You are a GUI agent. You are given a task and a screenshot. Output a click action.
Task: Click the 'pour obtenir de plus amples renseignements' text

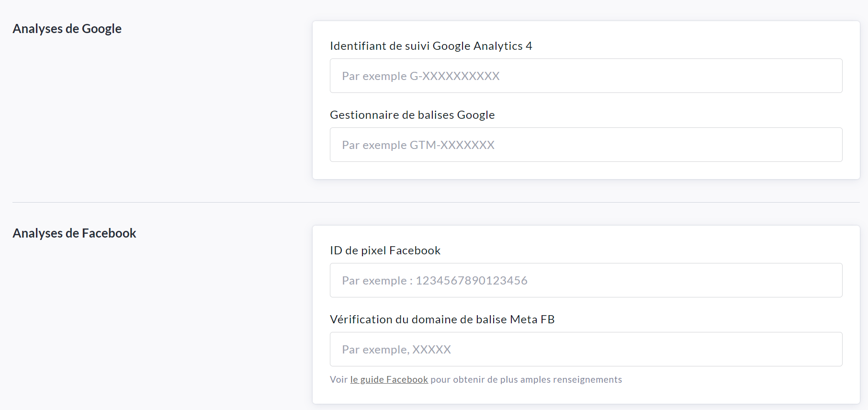pyautogui.click(x=526, y=380)
